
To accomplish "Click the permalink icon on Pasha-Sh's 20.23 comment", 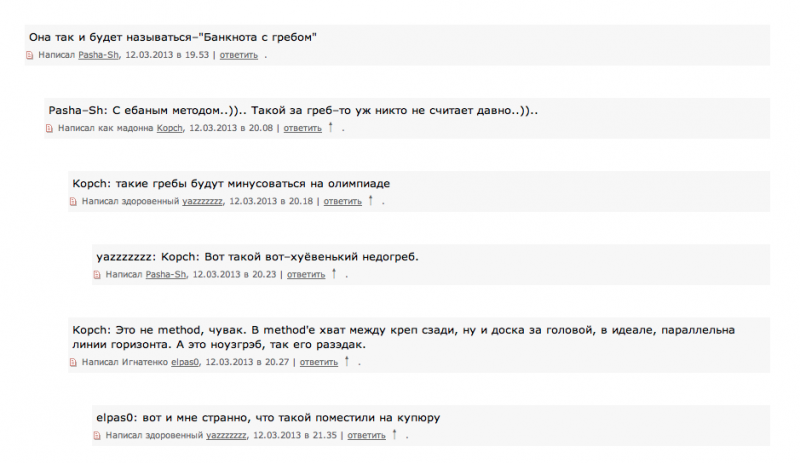I will (97, 275).
